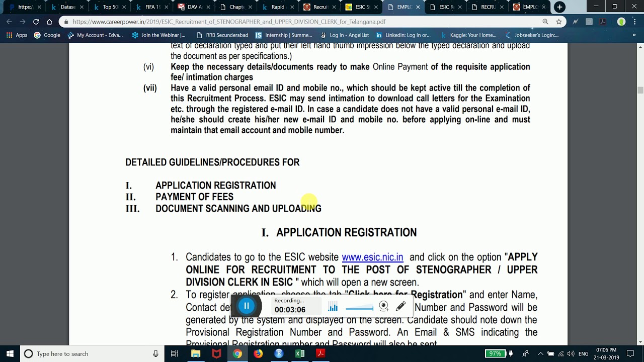Click the PDF extension icon in toolbar
The image size is (644, 362).
(x=603, y=22)
